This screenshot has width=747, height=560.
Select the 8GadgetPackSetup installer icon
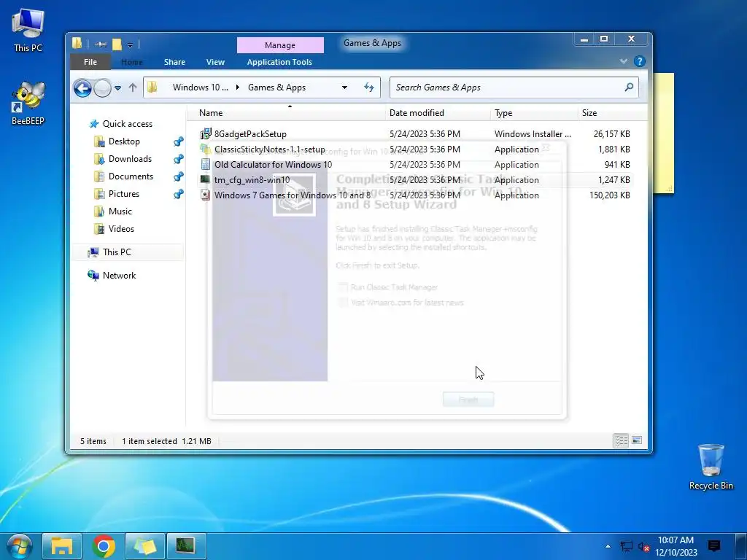coord(205,134)
